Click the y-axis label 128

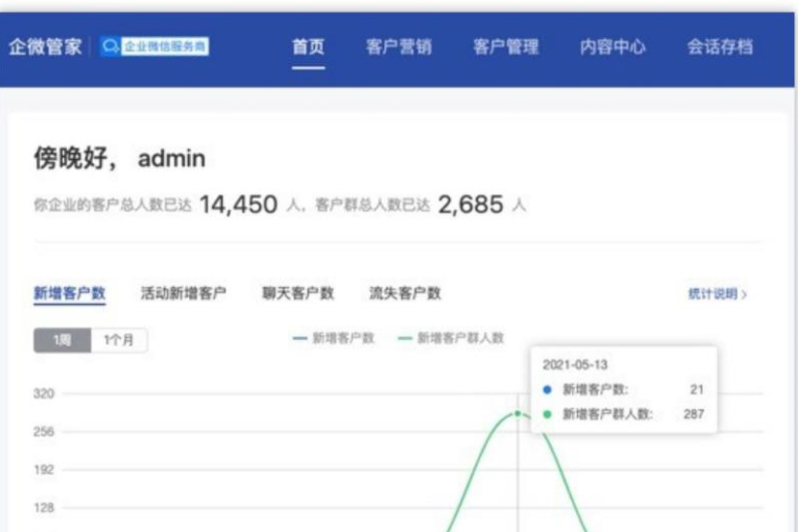click(44, 508)
